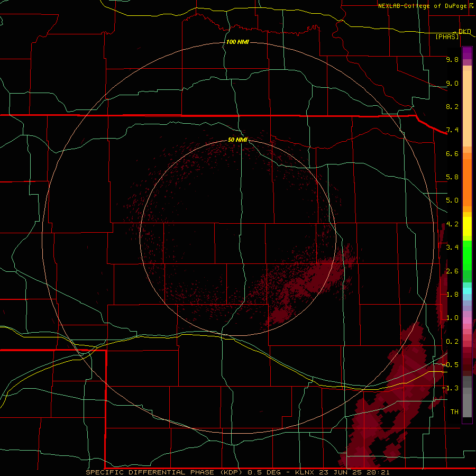Pick the bright yellow color bar segment
This screenshot has height=476, width=476.
(467, 226)
